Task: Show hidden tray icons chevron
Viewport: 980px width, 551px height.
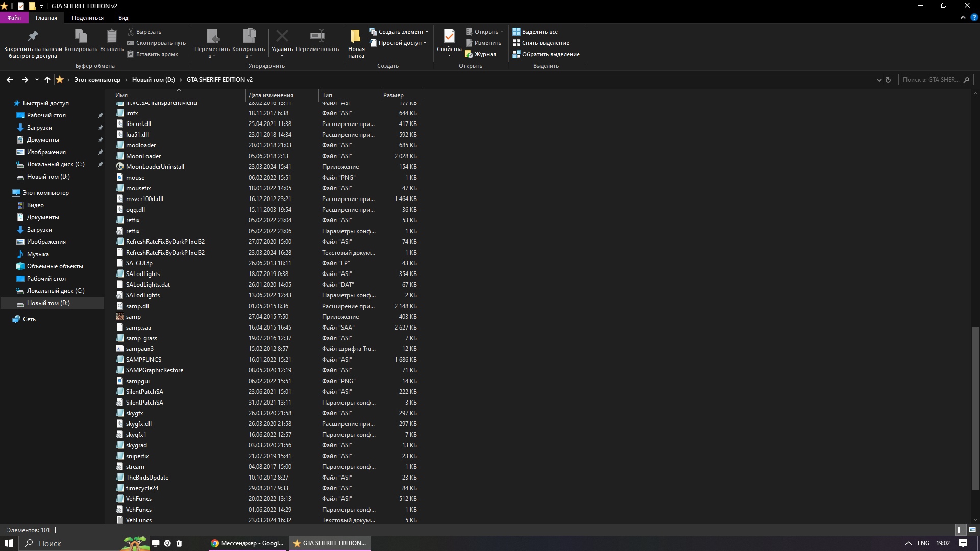Action: tap(908, 543)
